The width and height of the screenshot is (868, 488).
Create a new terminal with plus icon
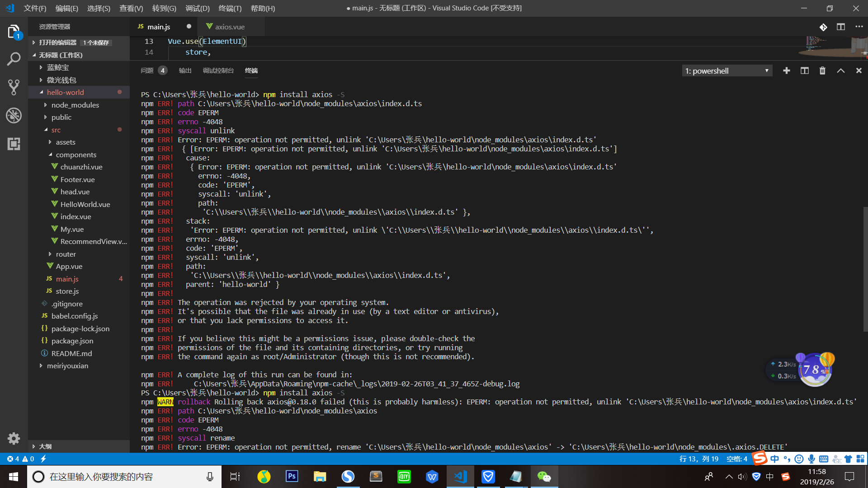pyautogui.click(x=787, y=71)
